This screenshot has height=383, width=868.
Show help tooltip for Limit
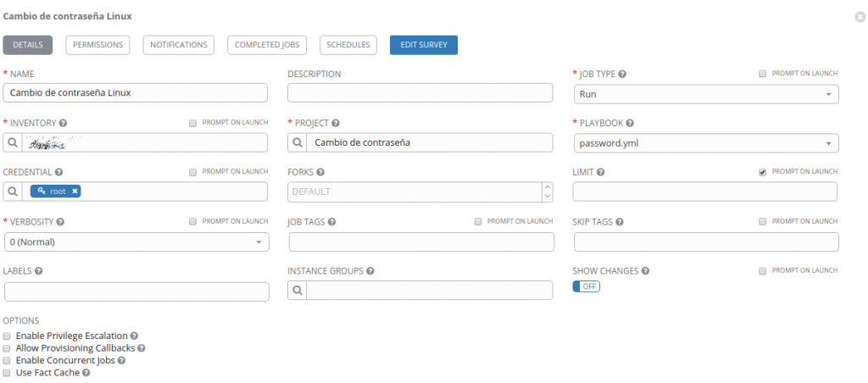point(601,172)
